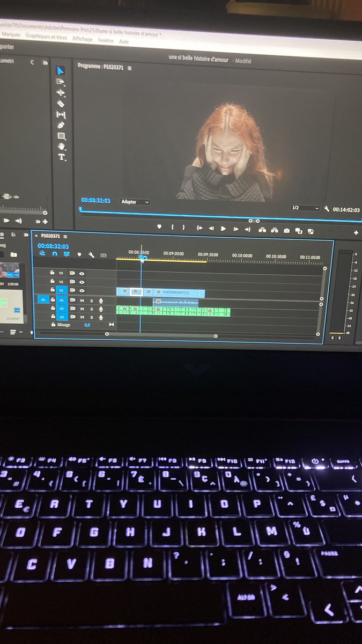
Task: Mark Out point in Program monitor
Action: (x=184, y=228)
